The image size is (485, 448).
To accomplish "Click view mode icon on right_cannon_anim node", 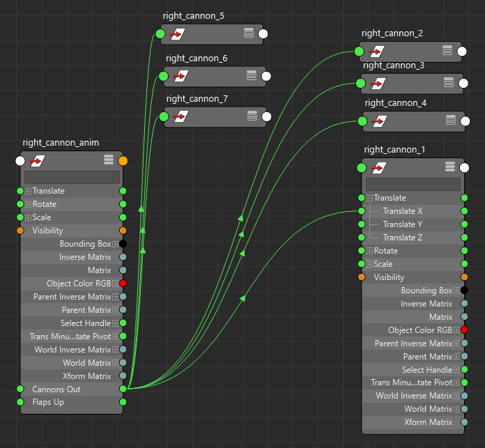I will click(x=109, y=160).
